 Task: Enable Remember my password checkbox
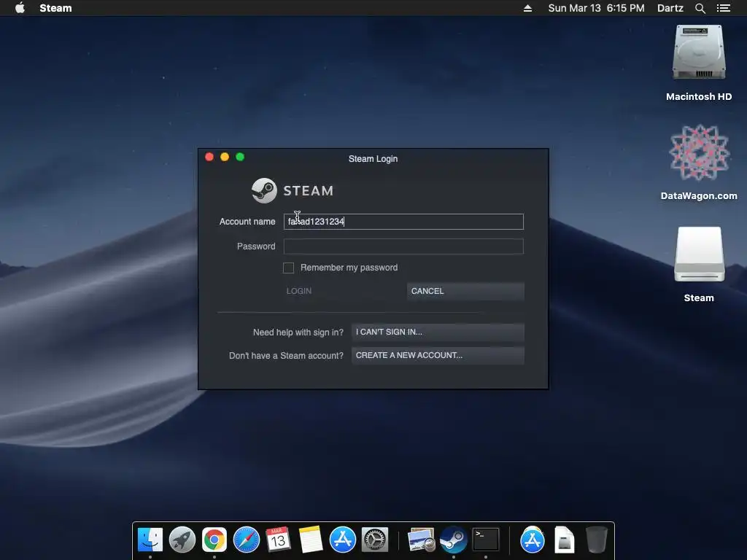pos(288,268)
